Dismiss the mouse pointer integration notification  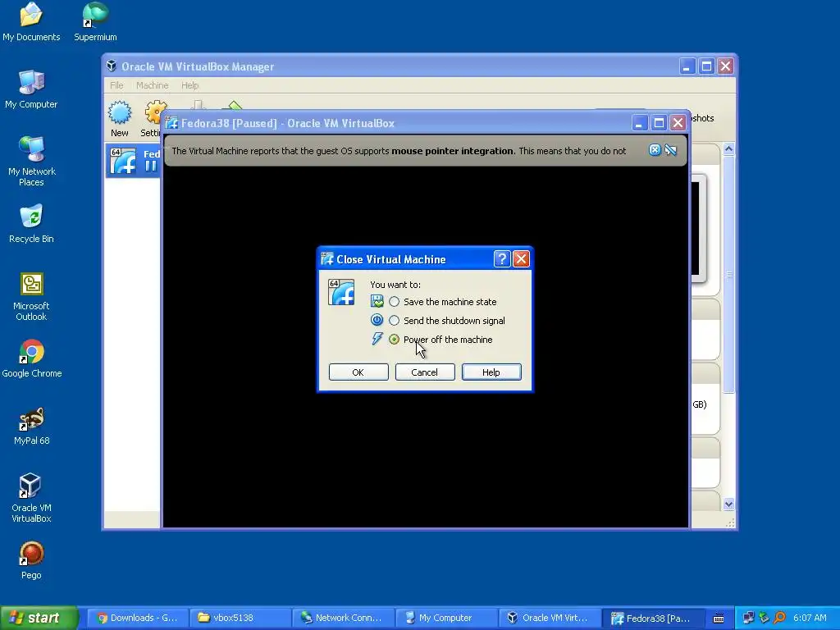[655, 150]
